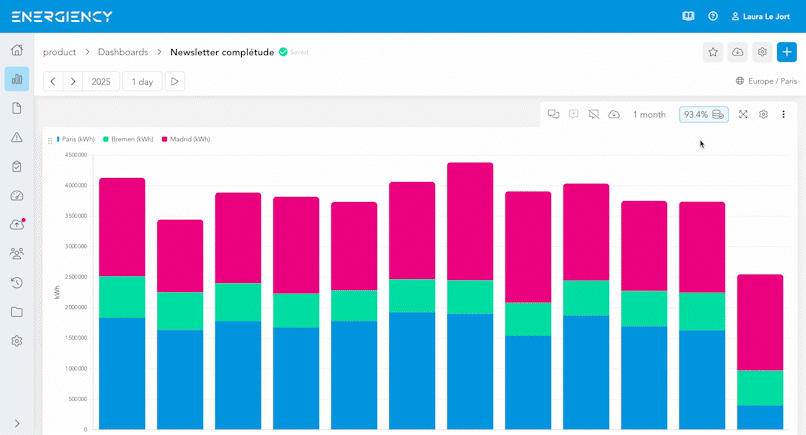Add dashboard to favorites with star
This screenshot has height=435, width=806.
pos(713,52)
